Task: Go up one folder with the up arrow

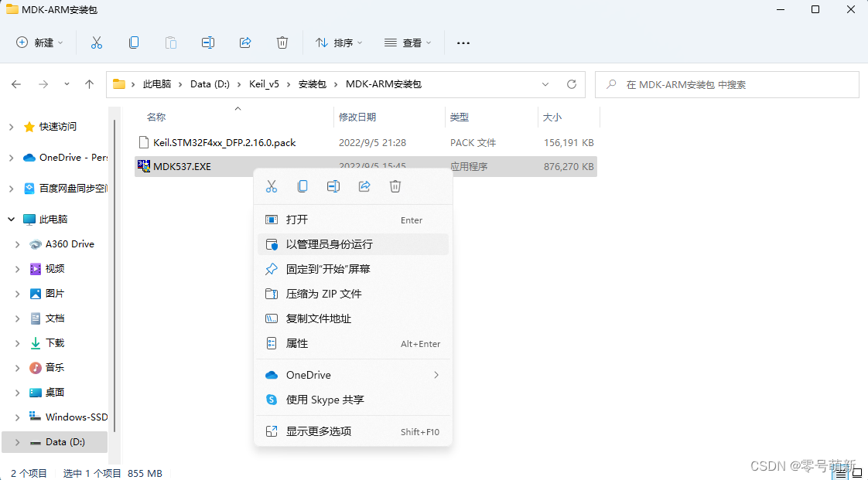Action: pyautogui.click(x=89, y=84)
